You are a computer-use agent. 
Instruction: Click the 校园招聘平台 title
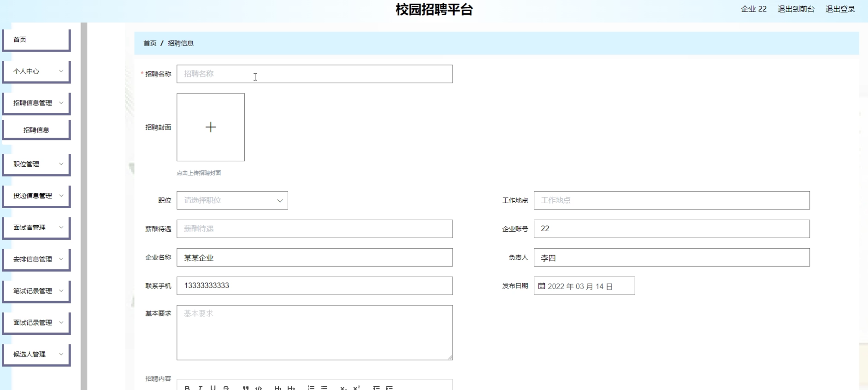pos(434,10)
